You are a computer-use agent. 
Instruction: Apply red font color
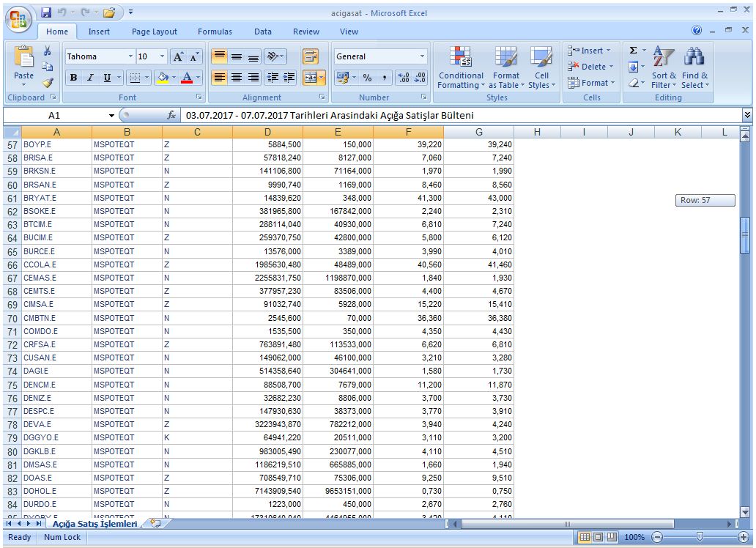[187, 77]
